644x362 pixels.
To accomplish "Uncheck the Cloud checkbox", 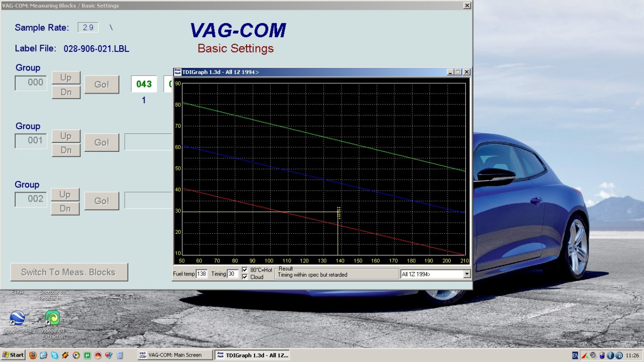I will [245, 277].
